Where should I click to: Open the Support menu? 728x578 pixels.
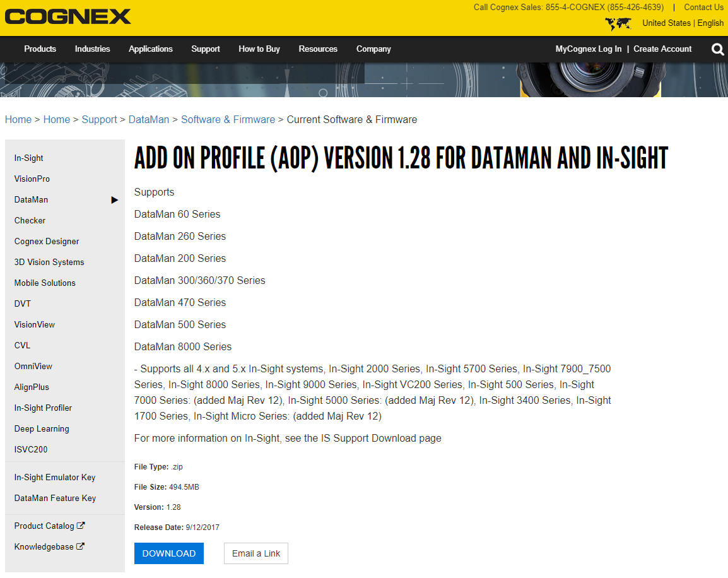pos(205,49)
